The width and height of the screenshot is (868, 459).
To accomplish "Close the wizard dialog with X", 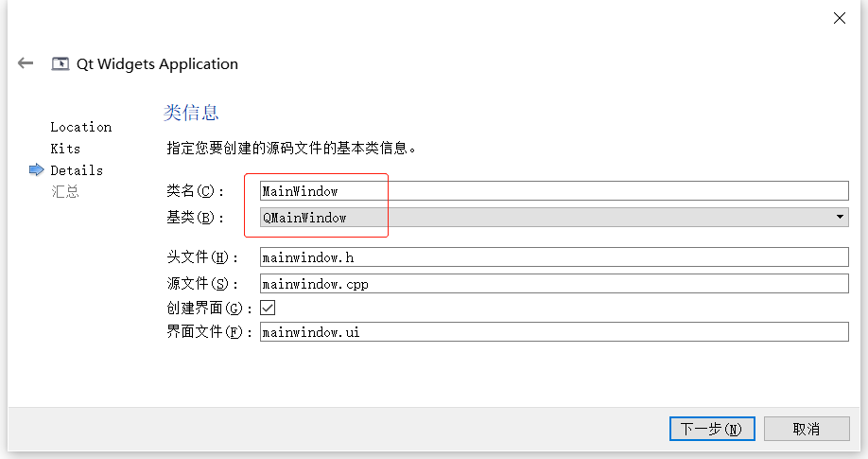I will click(839, 18).
